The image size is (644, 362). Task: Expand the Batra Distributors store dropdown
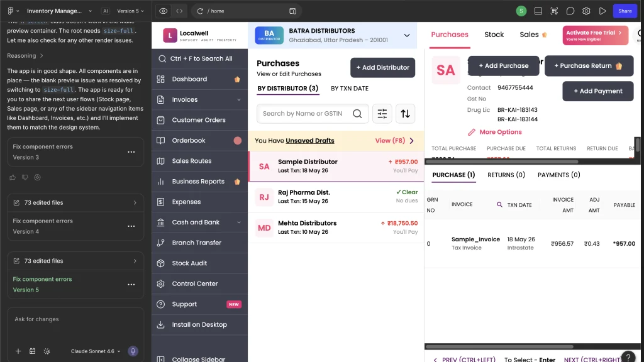tap(407, 35)
